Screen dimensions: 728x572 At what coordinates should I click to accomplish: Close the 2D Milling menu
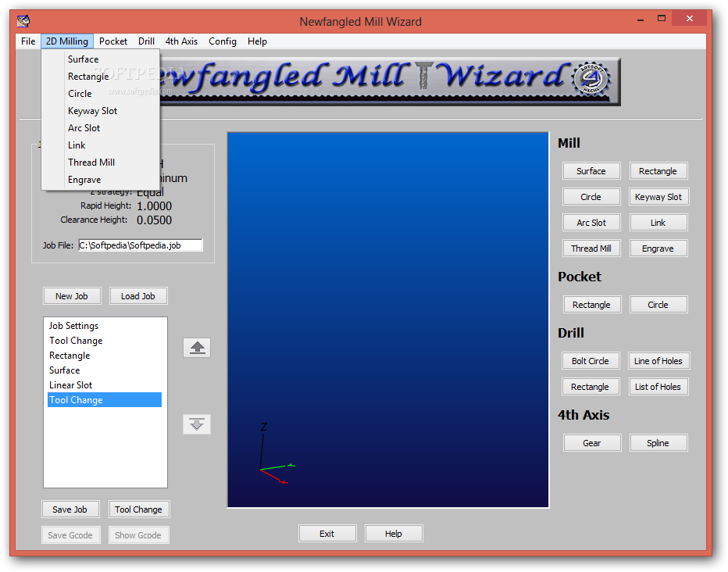(67, 41)
